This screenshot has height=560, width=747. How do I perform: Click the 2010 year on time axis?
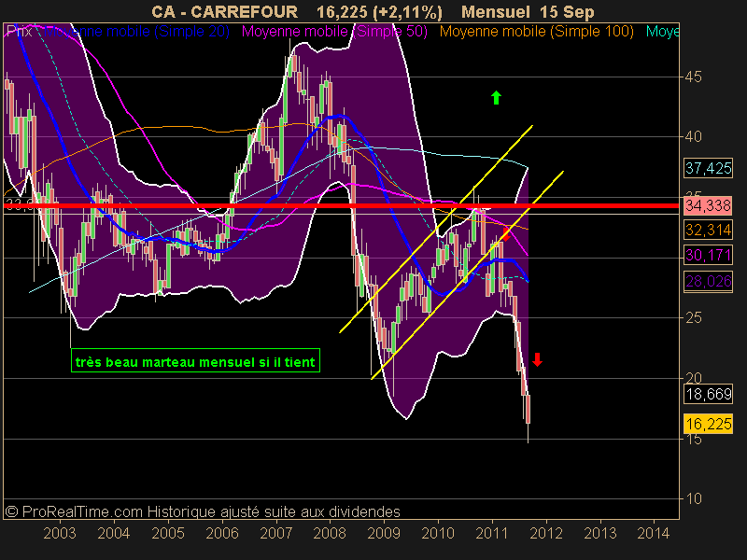[438, 533]
